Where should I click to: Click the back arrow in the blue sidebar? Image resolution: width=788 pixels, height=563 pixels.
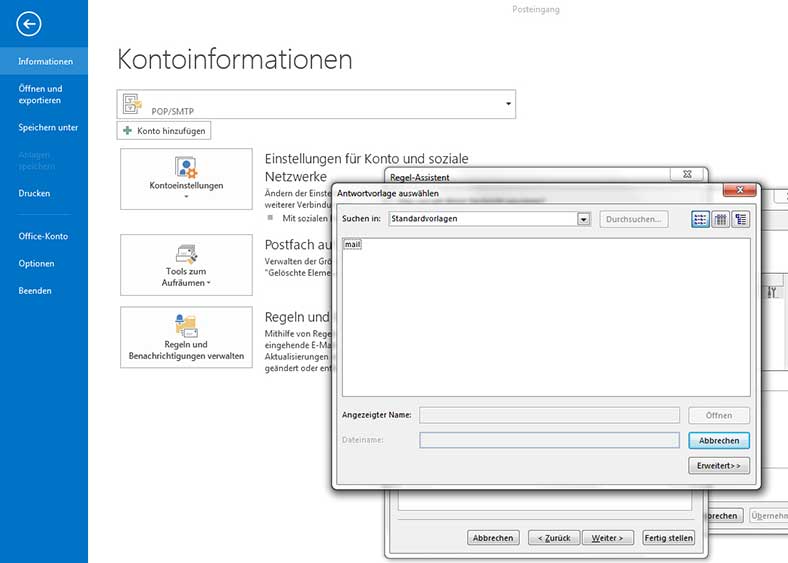(29, 26)
